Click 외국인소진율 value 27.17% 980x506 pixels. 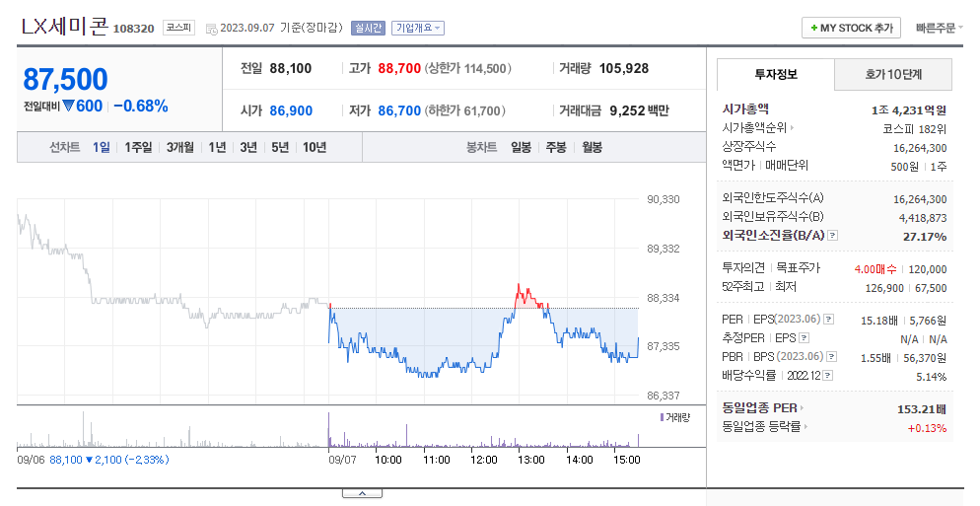click(925, 237)
